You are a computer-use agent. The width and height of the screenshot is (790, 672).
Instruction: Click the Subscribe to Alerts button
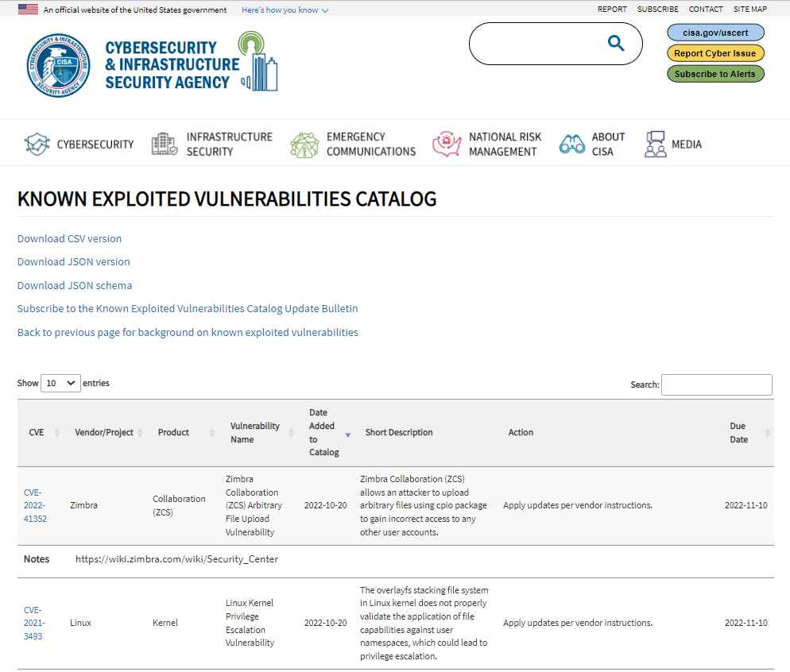click(x=715, y=74)
